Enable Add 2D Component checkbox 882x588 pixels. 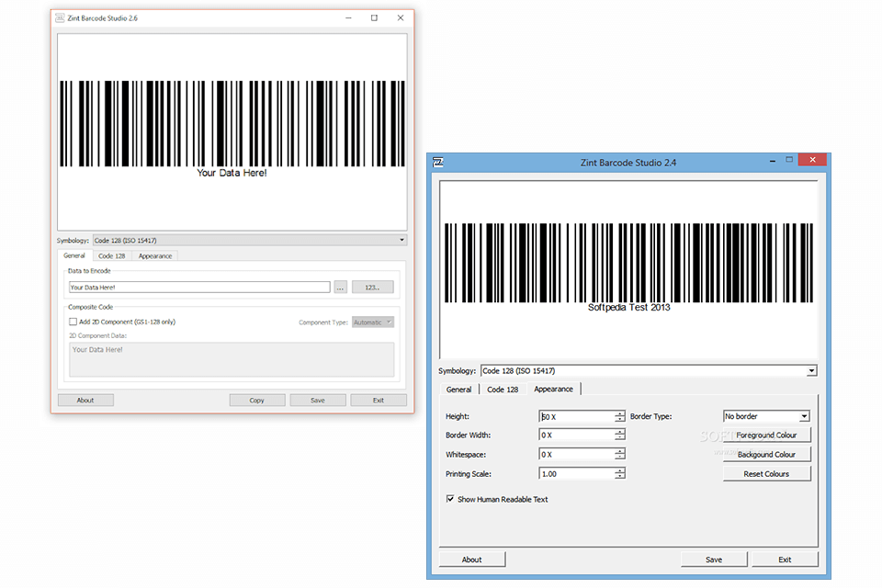click(73, 322)
